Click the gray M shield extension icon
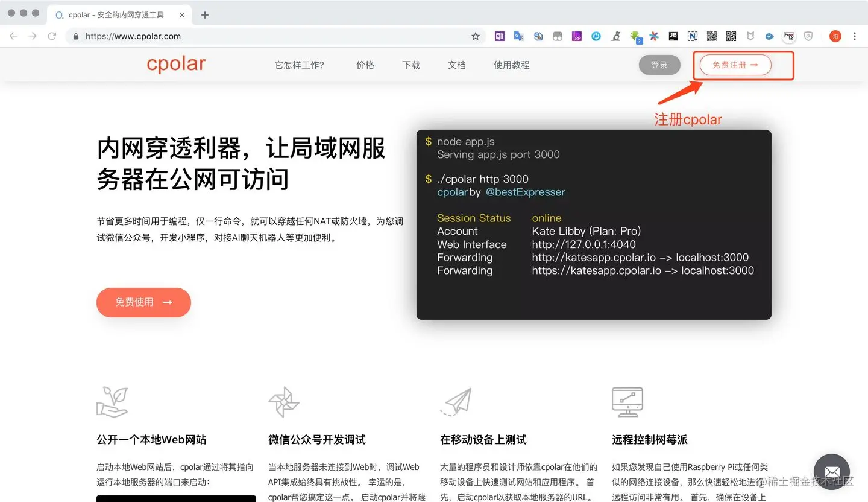Viewport: 868px width, 502px height. [750, 36]
